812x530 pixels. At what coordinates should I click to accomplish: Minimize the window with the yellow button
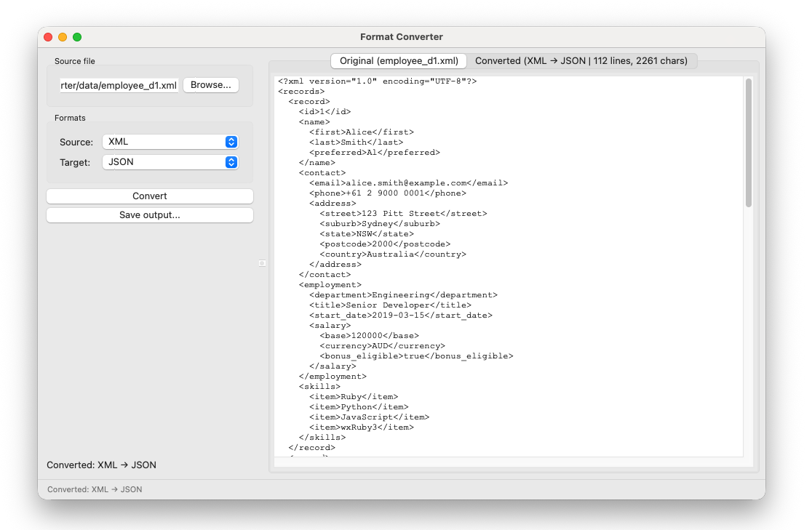coord(63,37)
